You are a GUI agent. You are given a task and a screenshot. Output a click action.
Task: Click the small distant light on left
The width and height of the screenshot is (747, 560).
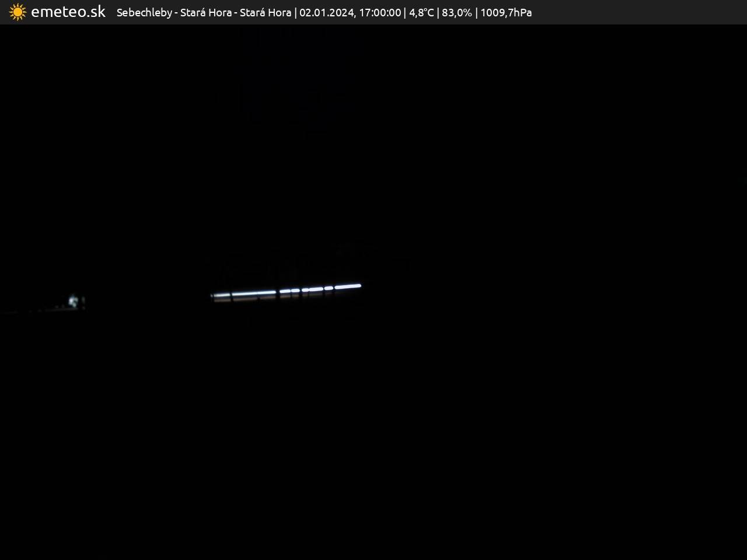74,301
